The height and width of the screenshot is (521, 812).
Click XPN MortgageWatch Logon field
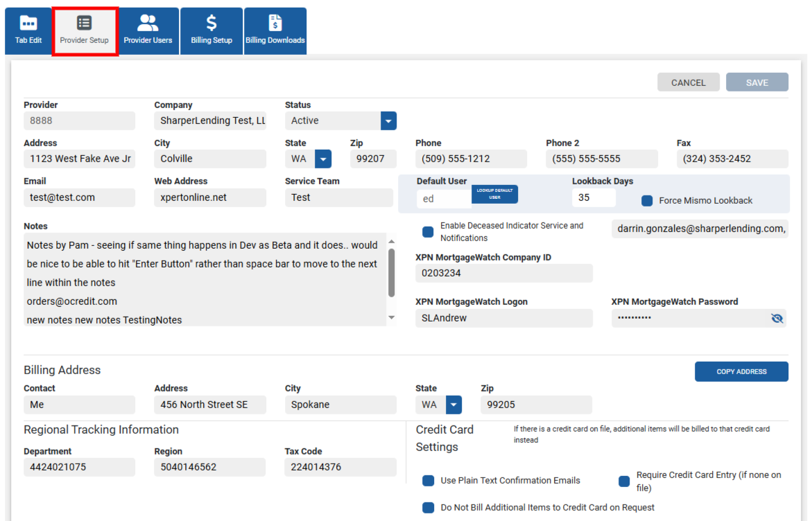click(504, 318)
